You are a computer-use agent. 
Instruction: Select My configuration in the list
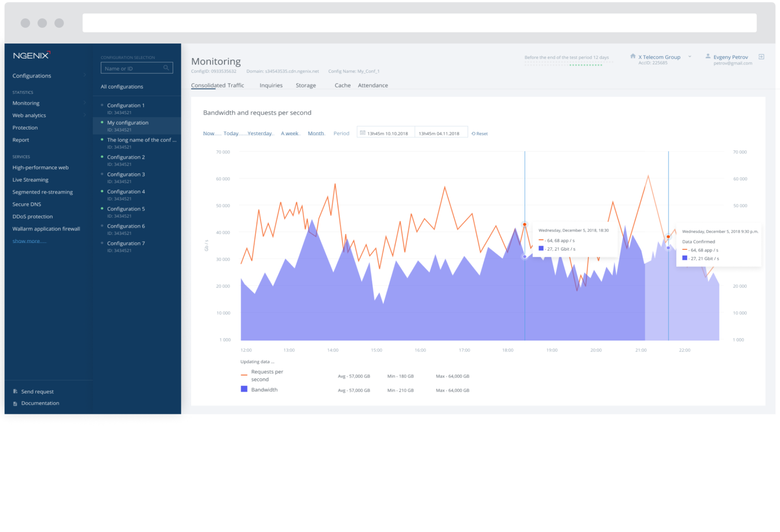137,125
